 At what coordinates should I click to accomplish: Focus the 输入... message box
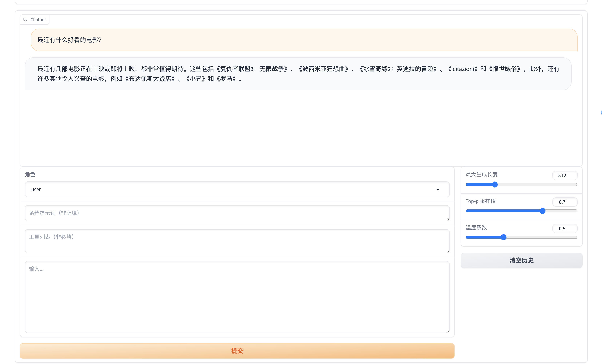[237, 297]
